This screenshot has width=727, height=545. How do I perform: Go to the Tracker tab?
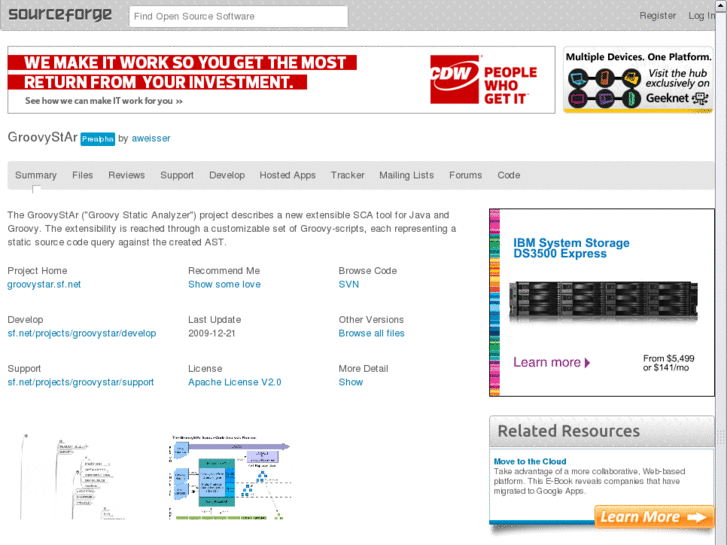click(x=347, y=175)
